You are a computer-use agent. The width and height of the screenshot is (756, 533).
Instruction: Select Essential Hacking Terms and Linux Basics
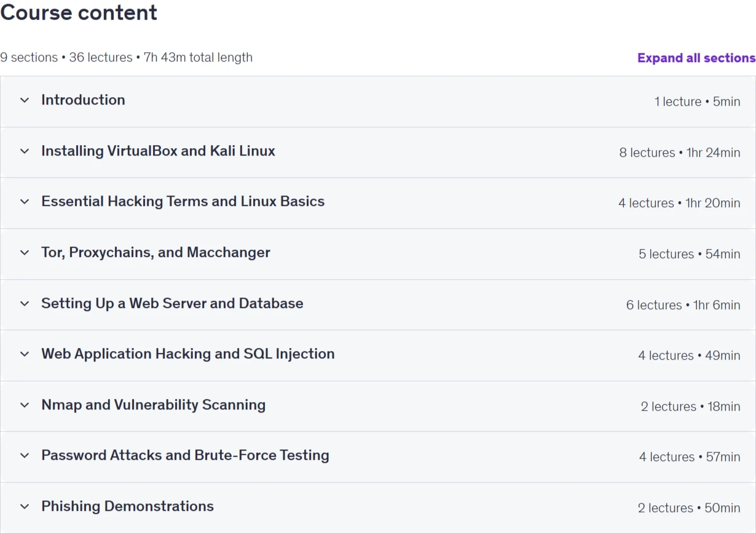tap(183, 201)
